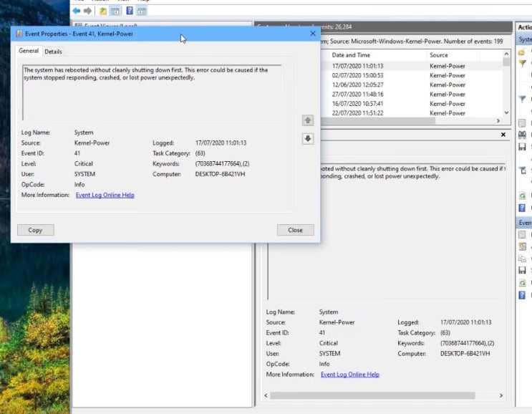This screenshot has height=414, width=532.
Task: Select the event row dated 16/07/2020 10:57:41
Action: 411,104
